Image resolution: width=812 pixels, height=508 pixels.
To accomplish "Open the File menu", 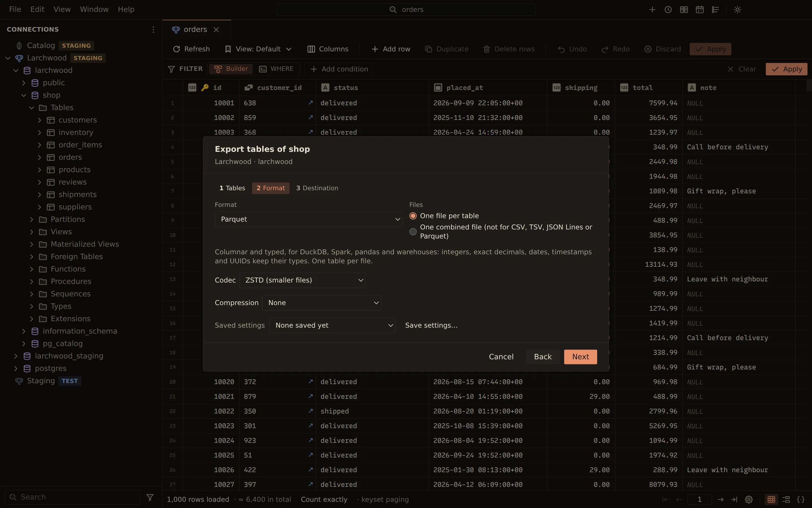I will click(x=15, y=9).
